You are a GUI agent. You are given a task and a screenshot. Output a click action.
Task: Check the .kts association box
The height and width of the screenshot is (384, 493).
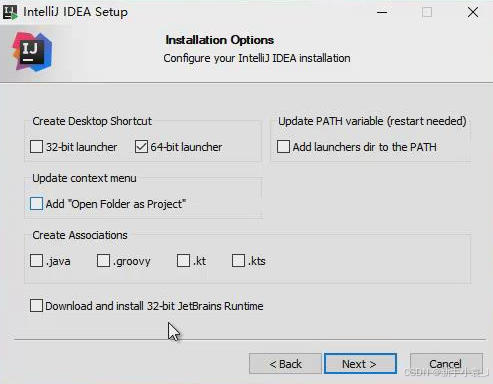[x=238, y=261]
